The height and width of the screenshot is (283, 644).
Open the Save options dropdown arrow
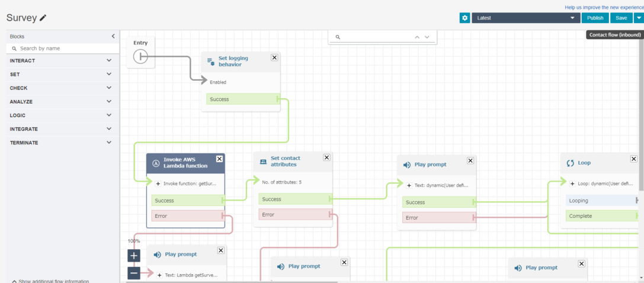pyautogui.click(x=639, y=18)
